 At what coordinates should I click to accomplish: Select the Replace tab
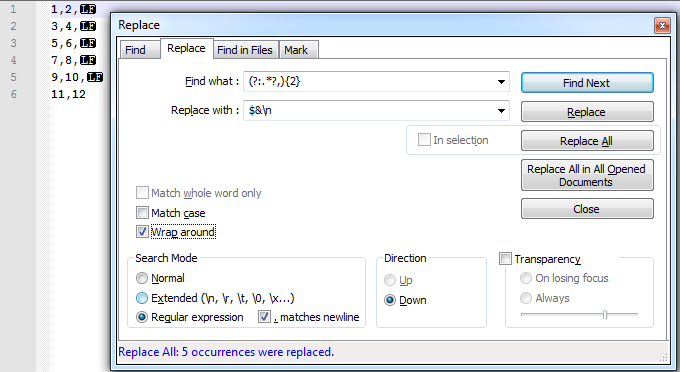(186, 48)
